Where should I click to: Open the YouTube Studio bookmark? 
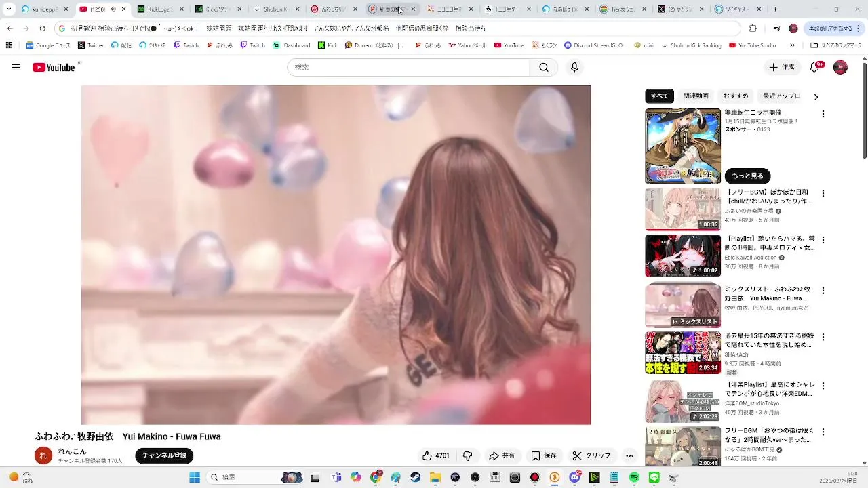click(x=752, y=45)
